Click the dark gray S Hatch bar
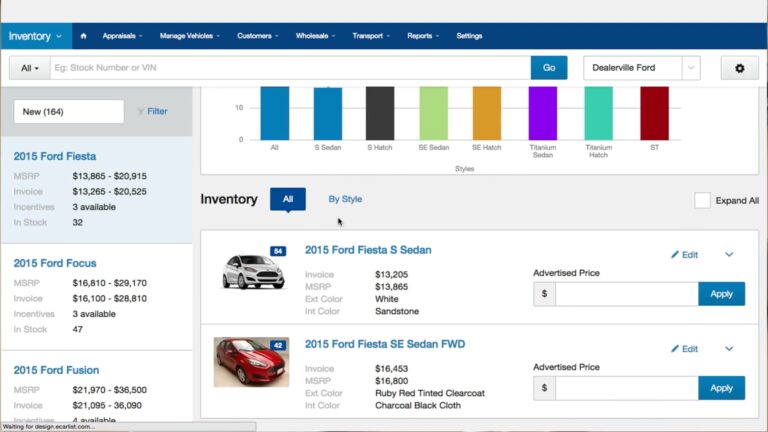Image resolution: width=768 pixels, height=432 pixels. point(380,113)
